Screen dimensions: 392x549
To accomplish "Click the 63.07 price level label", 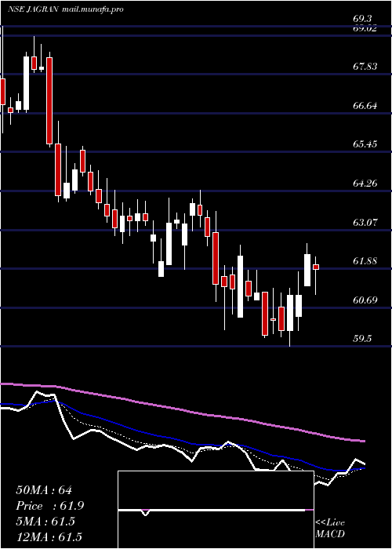I will [364, 222].
